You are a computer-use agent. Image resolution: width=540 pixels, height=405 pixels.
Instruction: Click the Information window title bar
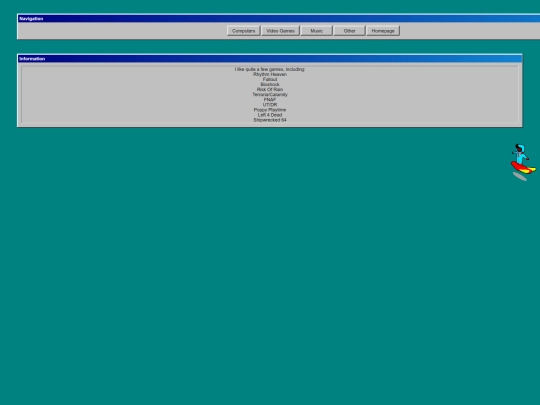[270, 59]
